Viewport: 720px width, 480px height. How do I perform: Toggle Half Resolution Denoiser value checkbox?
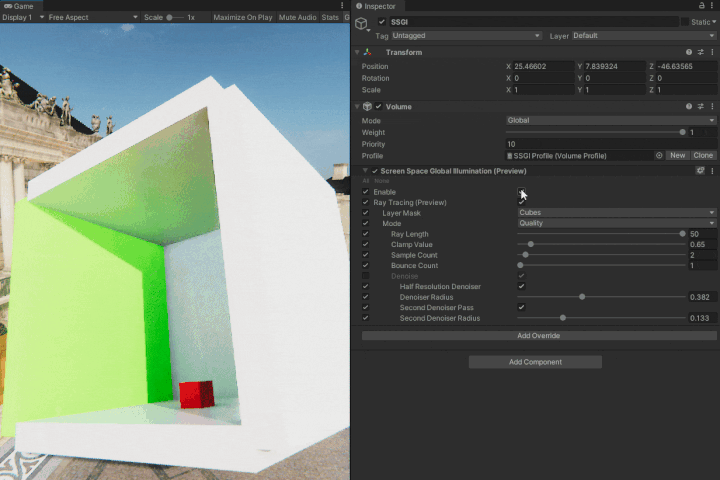pyautogui.click(x=521, y=286)
